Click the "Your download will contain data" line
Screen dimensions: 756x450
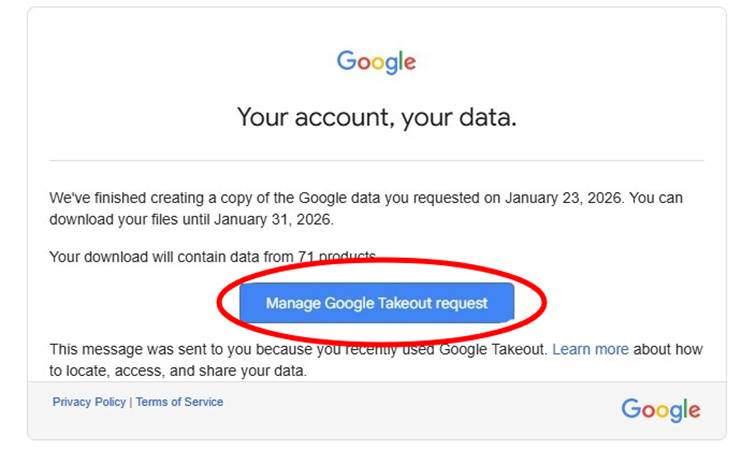coord(170,257)
